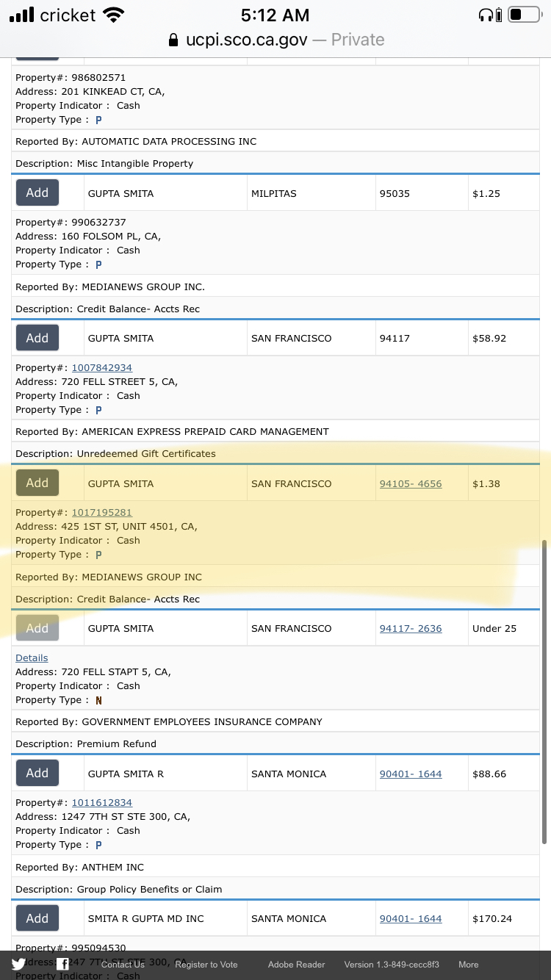Open Adobe Reader link in the footer

296,965
